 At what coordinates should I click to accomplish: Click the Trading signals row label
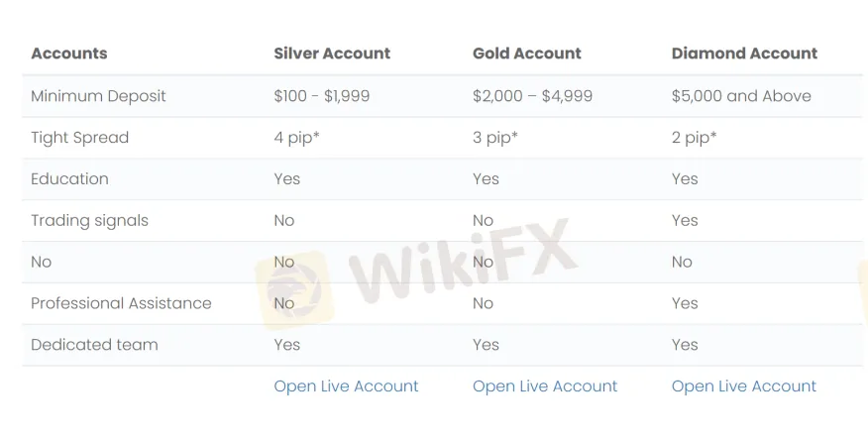[x=89, y=221]
